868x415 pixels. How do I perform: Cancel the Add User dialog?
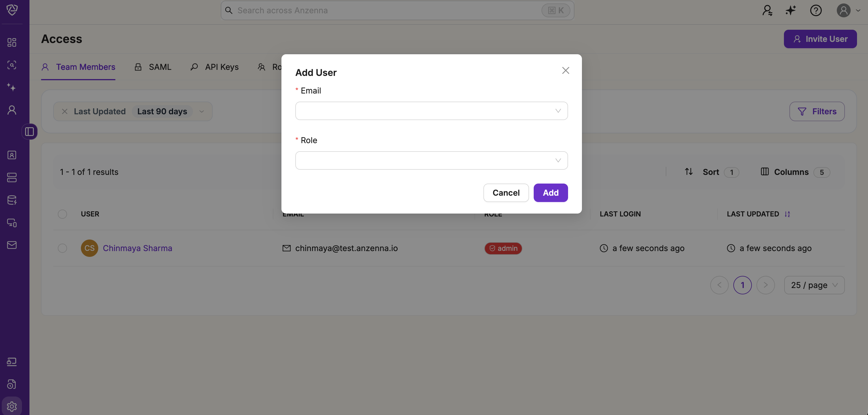click(x=506, y=193)
